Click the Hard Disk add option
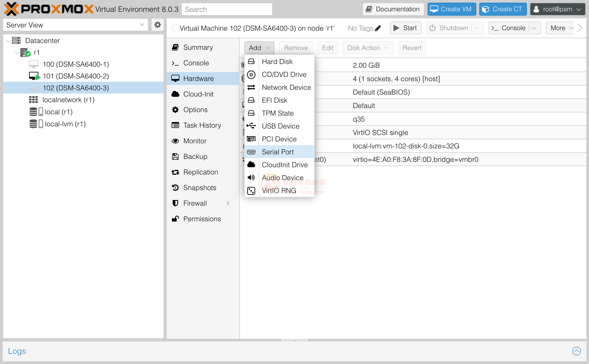This screenshot has height=364, width=589. point(277,61)
